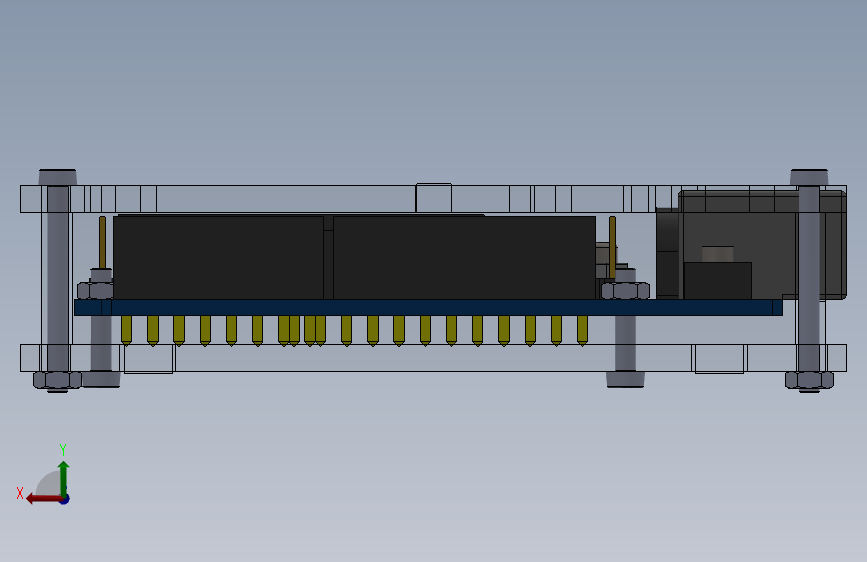Image resolution: width=867 pixels, height=562 pixels.
Task: Select the hex nut under left long bolt
Action: (58, 381)
